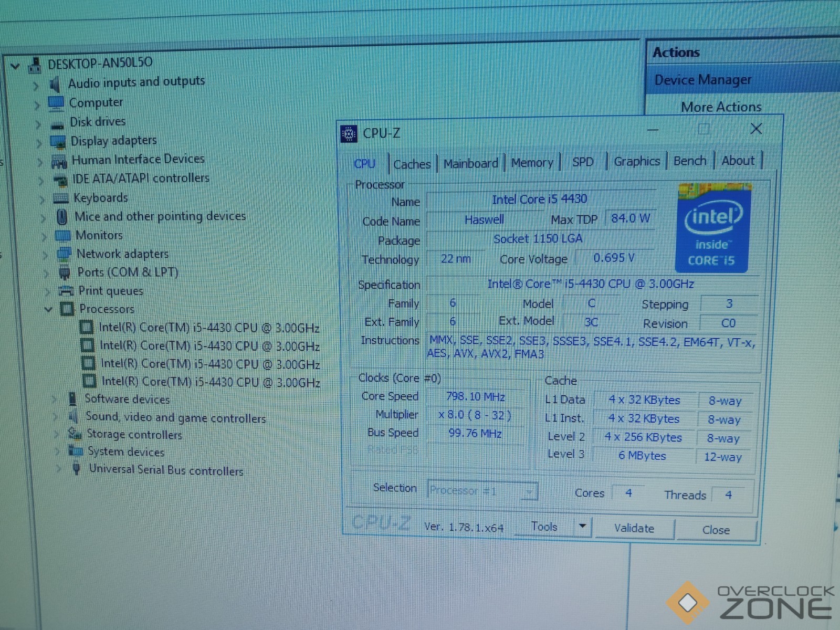Select the System devices folder icon
Screen dimensions: 840x630
[x=76, y=451]
